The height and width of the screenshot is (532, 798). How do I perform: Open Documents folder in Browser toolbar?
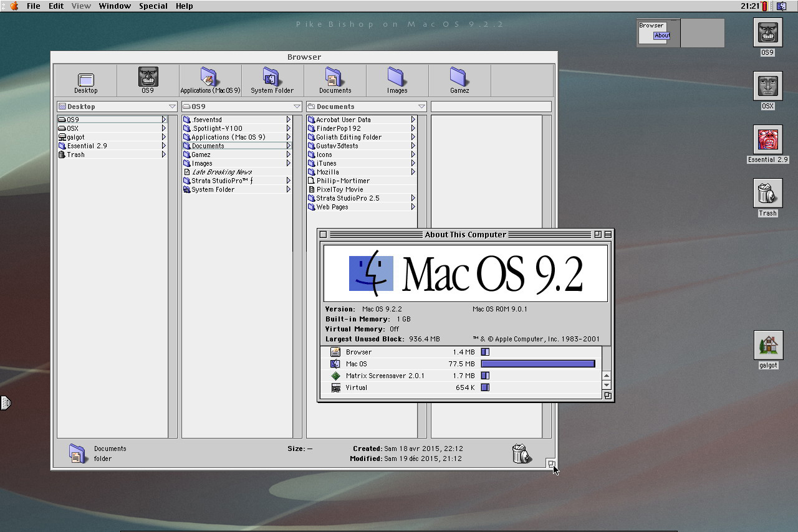point(335,80)
